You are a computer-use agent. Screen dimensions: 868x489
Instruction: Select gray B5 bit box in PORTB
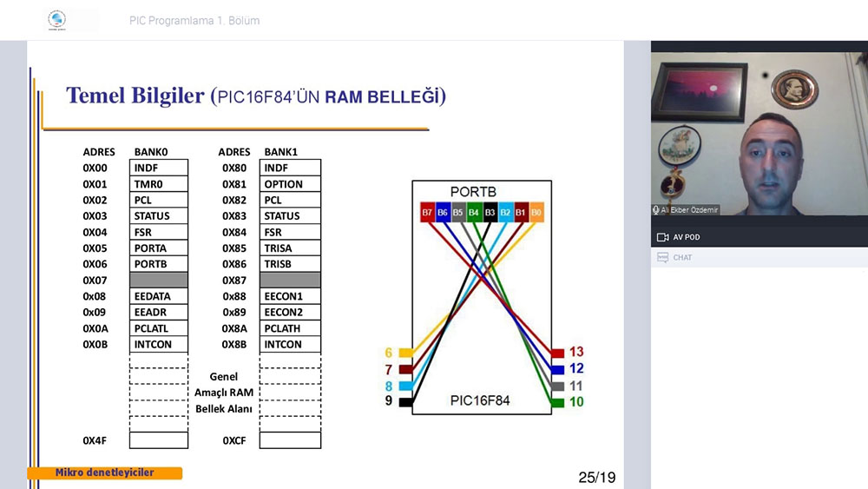click(457, 213)
